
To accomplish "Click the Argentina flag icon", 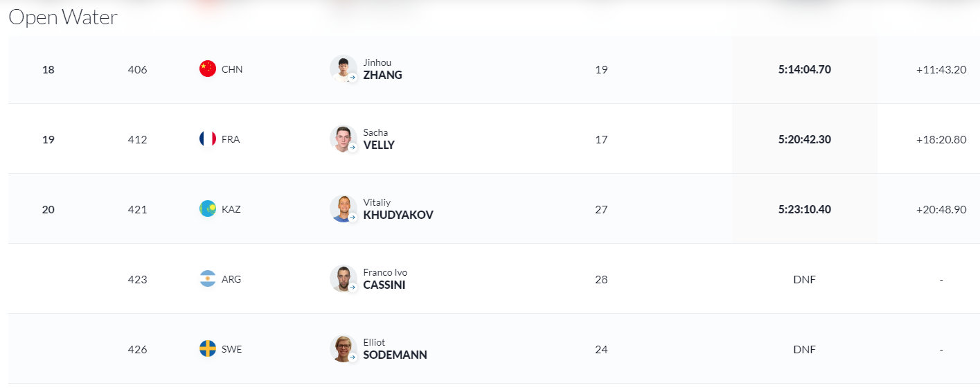I will (x=208, y=279).
